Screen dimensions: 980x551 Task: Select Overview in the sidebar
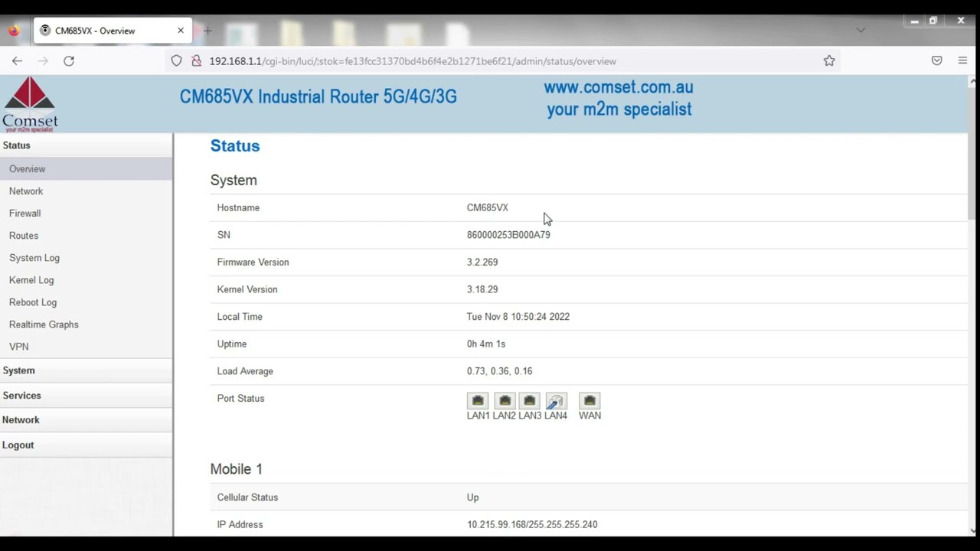click(x=87, y=169)
